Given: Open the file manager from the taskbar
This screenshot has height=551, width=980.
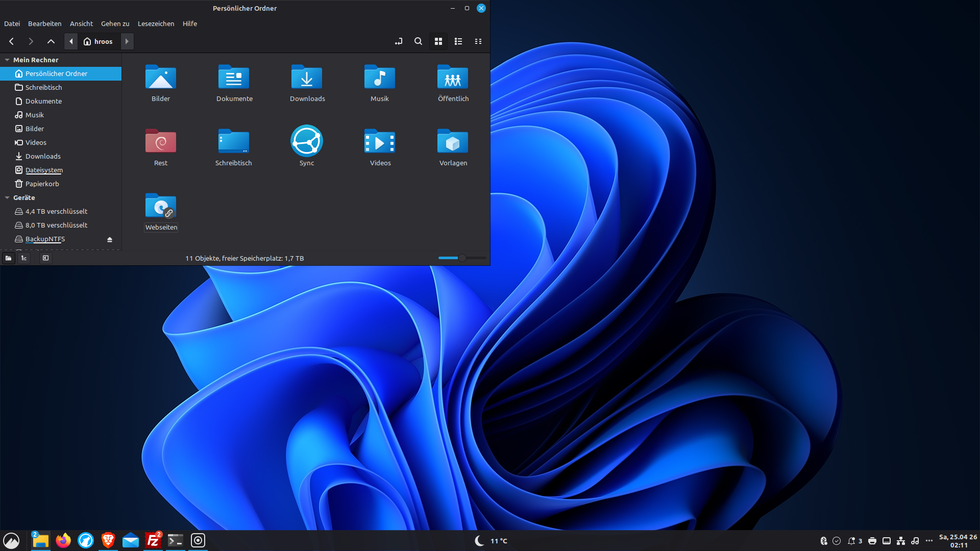Looking at the screenshot, I should click(x=40, y=540).
